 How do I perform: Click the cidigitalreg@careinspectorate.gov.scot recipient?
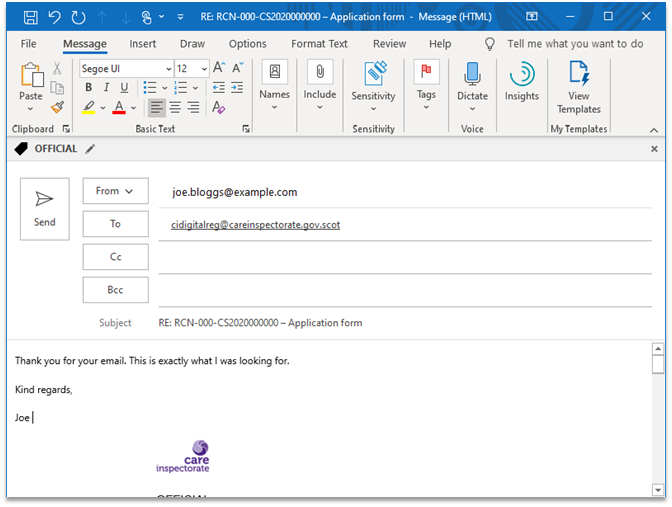(x=255, y=225)
